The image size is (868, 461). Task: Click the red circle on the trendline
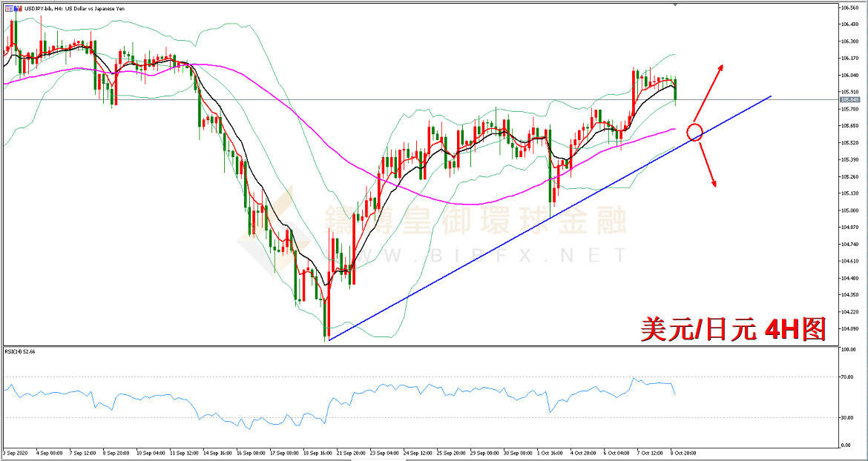coord(694,133)
